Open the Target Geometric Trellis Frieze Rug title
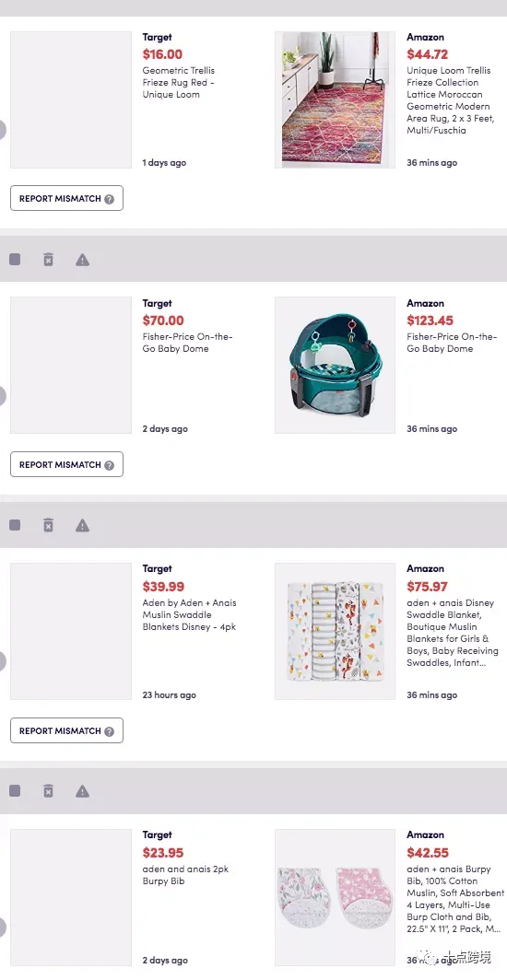This screenshot has width=507, height=980. [x=179, y=83]
